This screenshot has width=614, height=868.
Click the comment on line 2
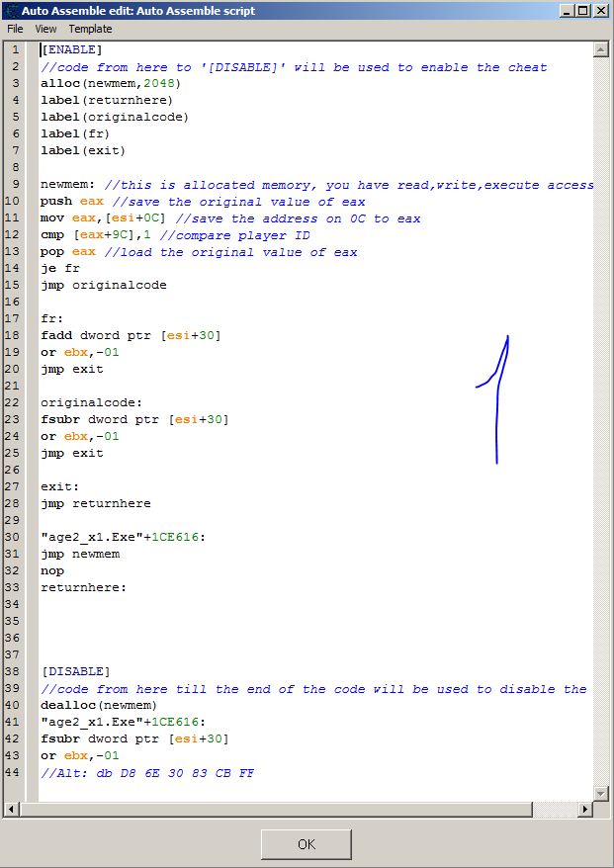pos(294,67)
